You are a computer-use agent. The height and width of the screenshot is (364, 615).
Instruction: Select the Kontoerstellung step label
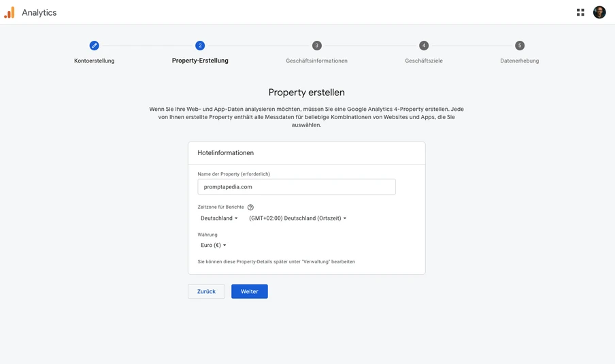pos(94,61)
